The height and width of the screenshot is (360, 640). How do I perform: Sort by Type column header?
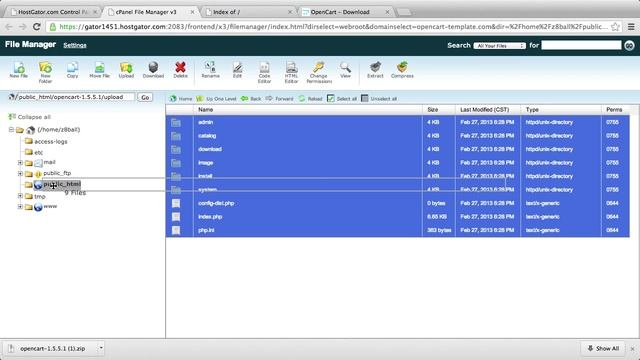(532, 110)
